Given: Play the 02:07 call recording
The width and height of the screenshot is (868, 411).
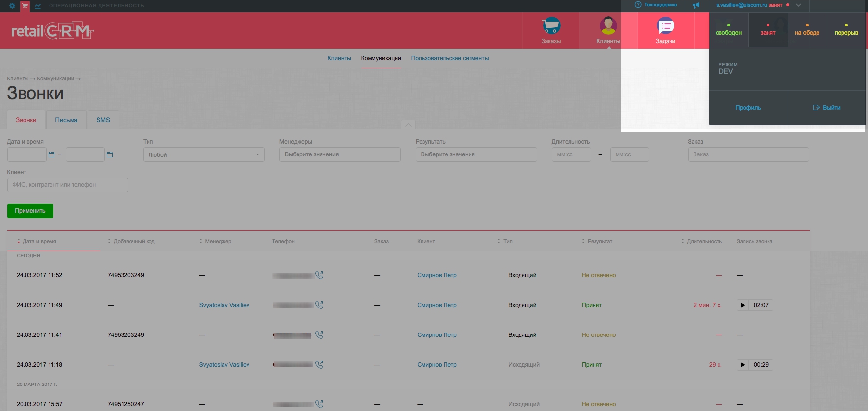Looking at the screenshot, I should pyautogui.click(x=743, y=305).
